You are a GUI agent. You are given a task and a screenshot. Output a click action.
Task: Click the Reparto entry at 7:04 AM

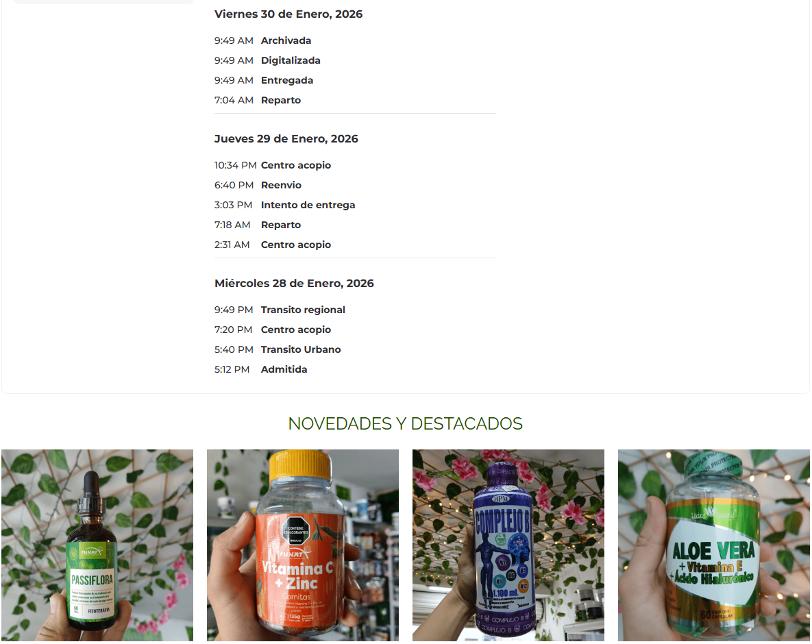(x=281, y=101)
